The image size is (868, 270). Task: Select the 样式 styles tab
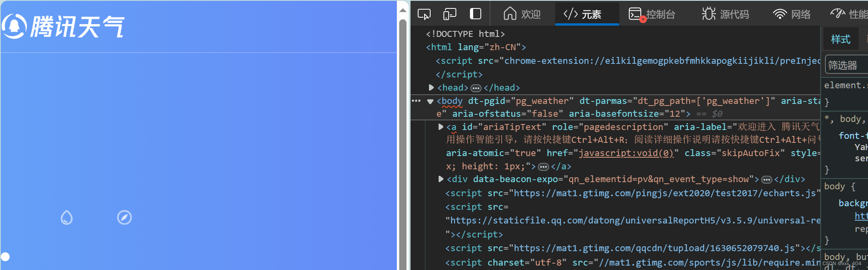(x=841, y=39)
